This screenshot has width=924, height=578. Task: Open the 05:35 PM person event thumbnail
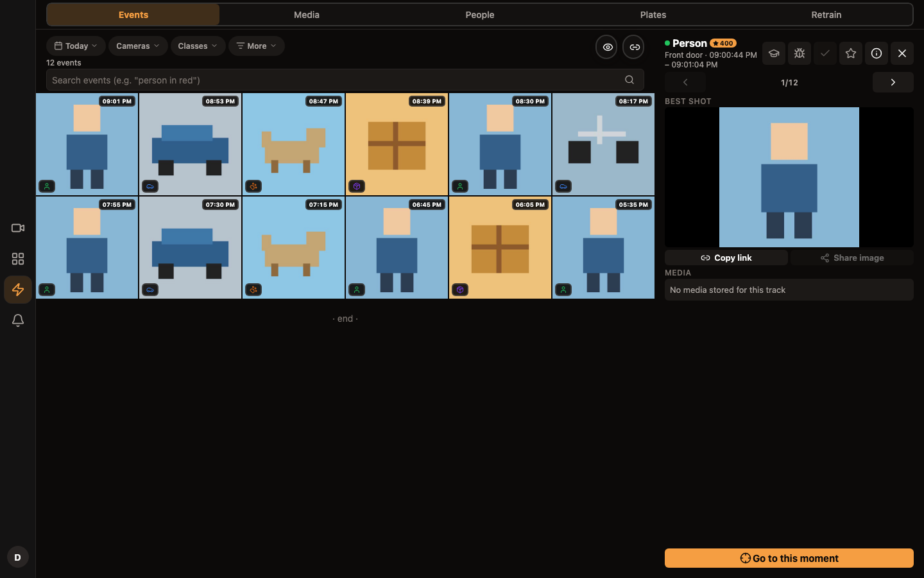click(x=604, y=247)
